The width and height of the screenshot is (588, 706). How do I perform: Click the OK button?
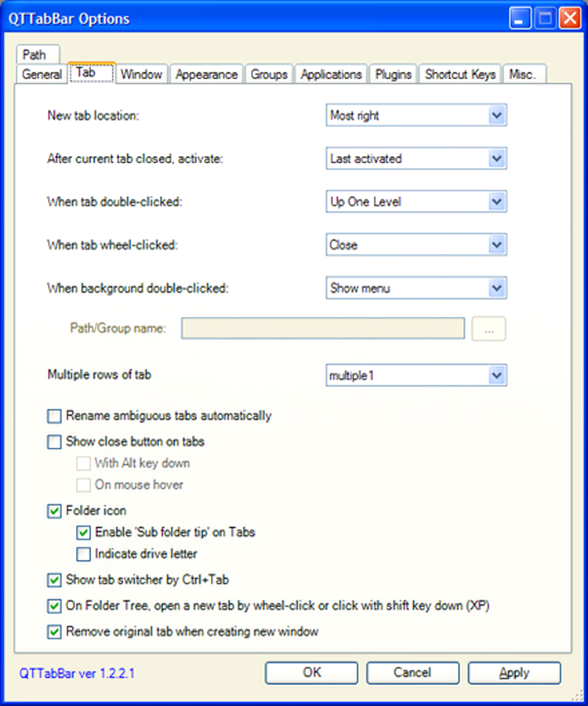tap(312, 673)
